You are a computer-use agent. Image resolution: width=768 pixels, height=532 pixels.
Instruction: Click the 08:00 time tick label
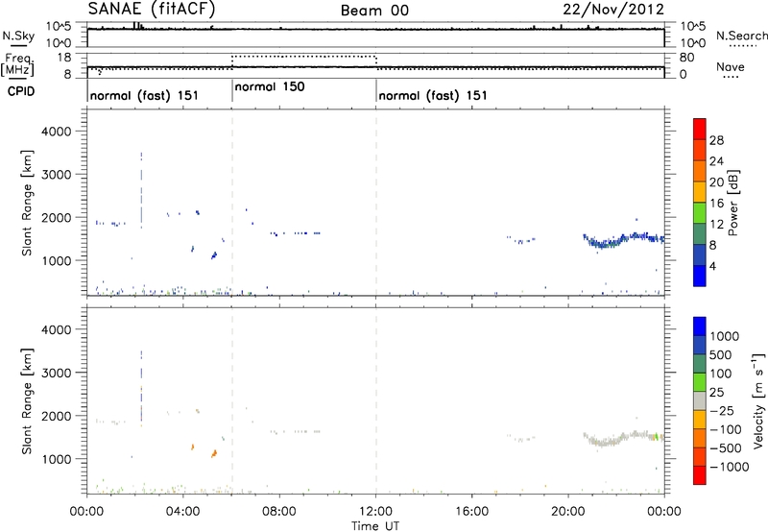point(279,512)
